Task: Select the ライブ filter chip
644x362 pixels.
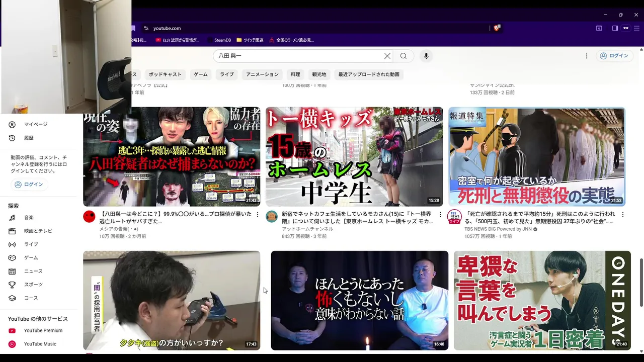Action: pos(227,74)
